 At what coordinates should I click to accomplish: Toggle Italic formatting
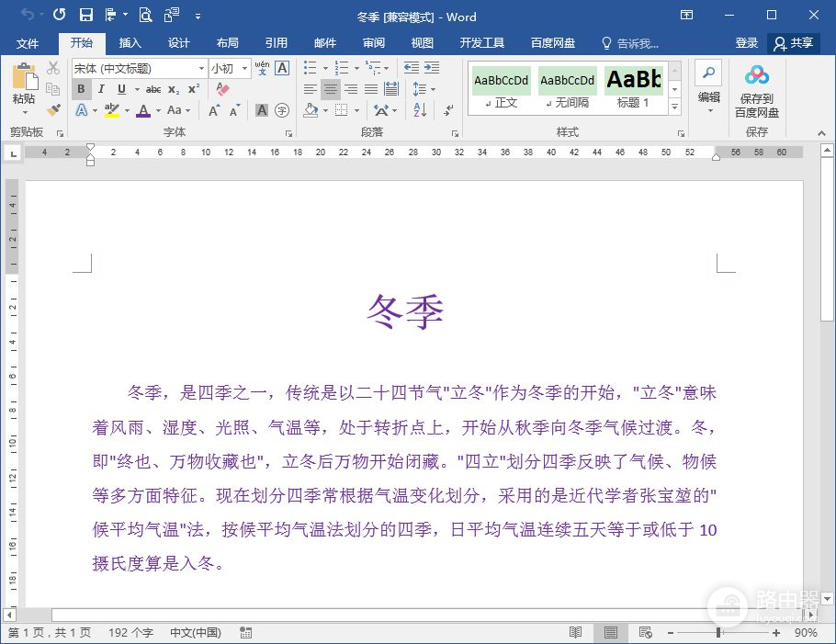(x=100, y=89)
